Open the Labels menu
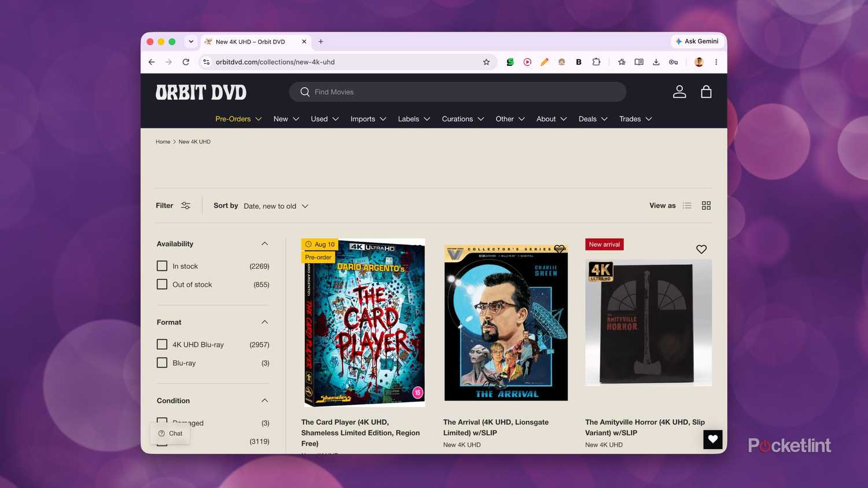This screenshot has width=868, height=488. pyautogui.click(x=414, y=119)
